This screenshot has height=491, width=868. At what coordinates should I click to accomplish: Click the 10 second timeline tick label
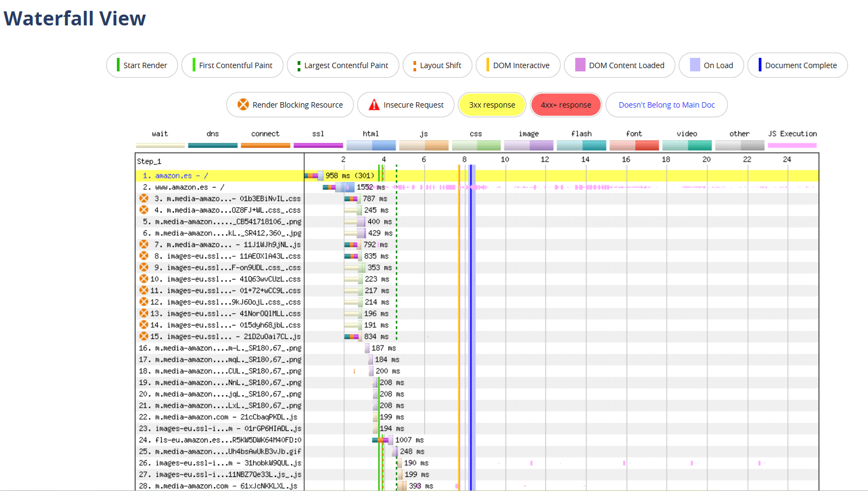pyautogui.click(x=505, y=160)
